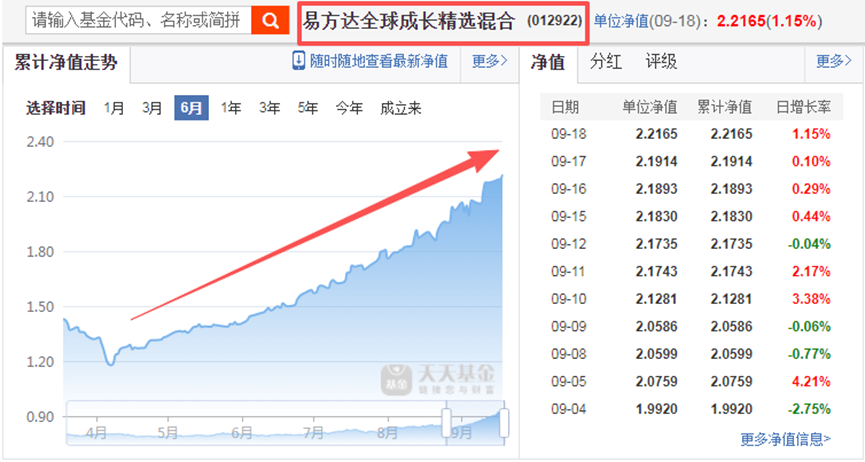Click the header value 2.2165(1.15%)
This screenshot has width=865, height=462.
click(769, 22)
